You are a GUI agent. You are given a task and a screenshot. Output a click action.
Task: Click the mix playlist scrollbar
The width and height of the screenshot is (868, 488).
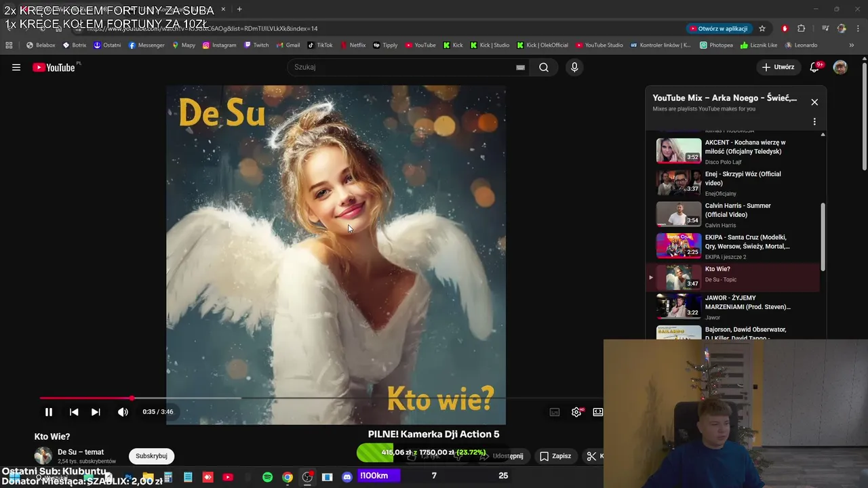click(823, 237)
